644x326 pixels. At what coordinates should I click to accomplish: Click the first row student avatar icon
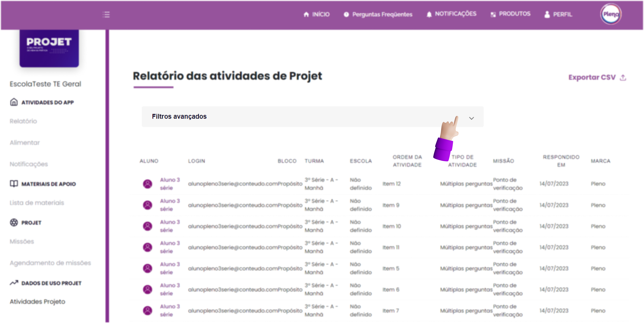coord(148,184)
